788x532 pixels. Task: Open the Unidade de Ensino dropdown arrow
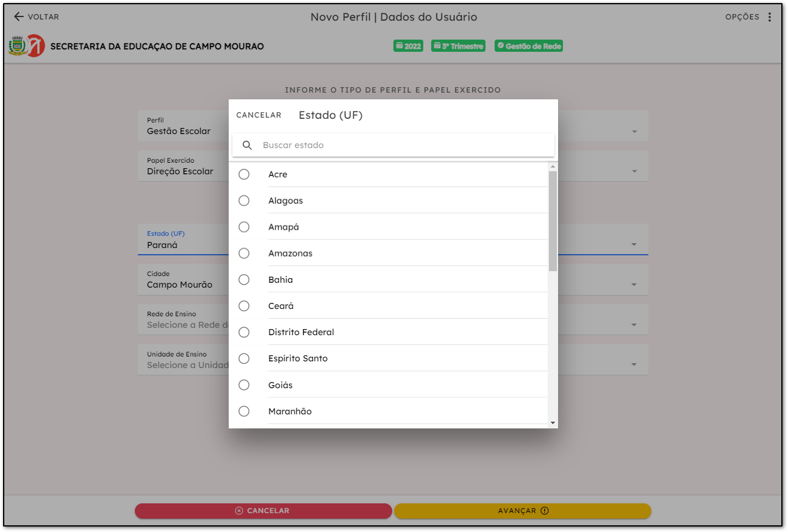pos(634,365)
